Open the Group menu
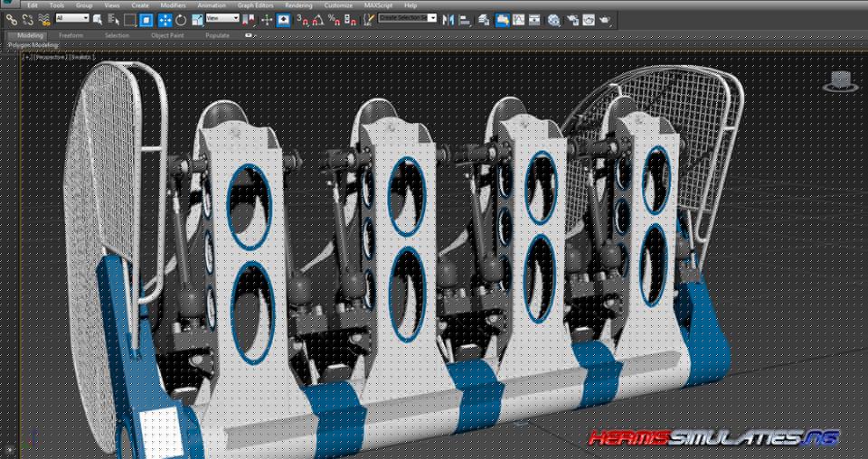This screenshot has height=459, width=868. 84,5
